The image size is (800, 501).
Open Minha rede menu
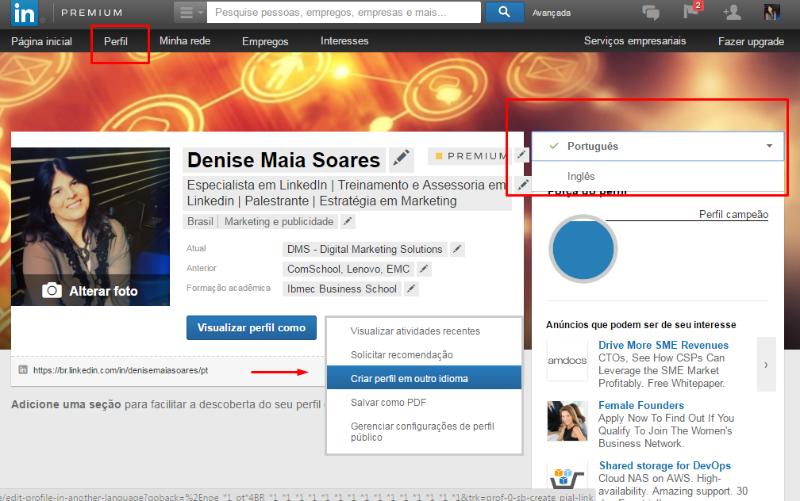pos(185,41)
